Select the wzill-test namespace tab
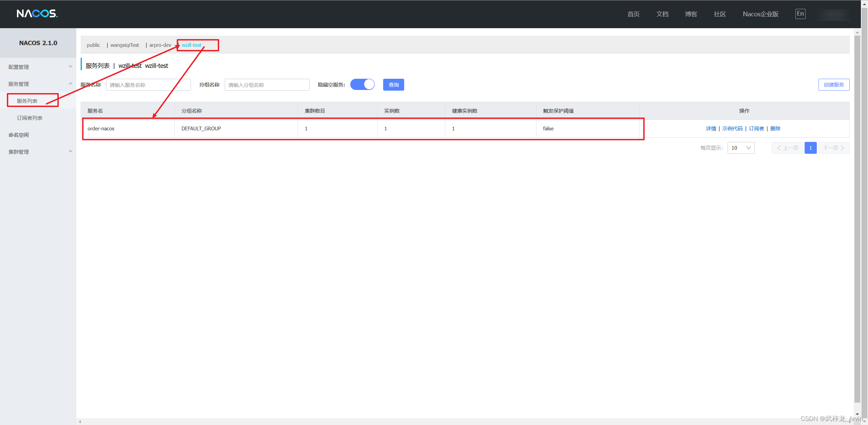Screen dimensions: 868x425 coord(192,45)
